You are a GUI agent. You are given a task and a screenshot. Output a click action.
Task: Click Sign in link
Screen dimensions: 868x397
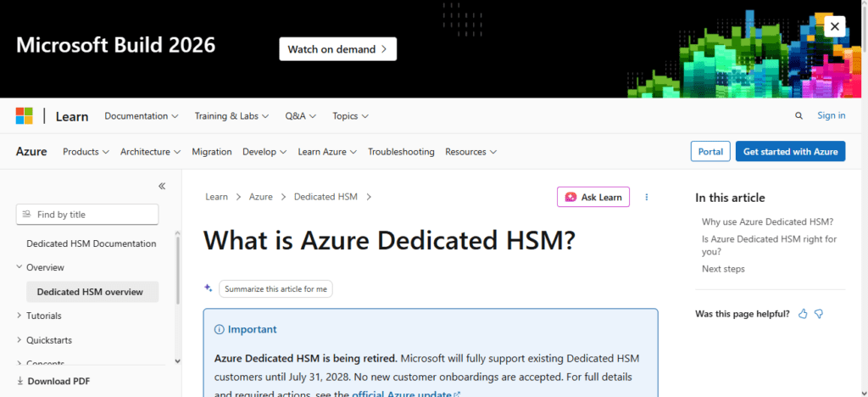click(x=832, y=115)
